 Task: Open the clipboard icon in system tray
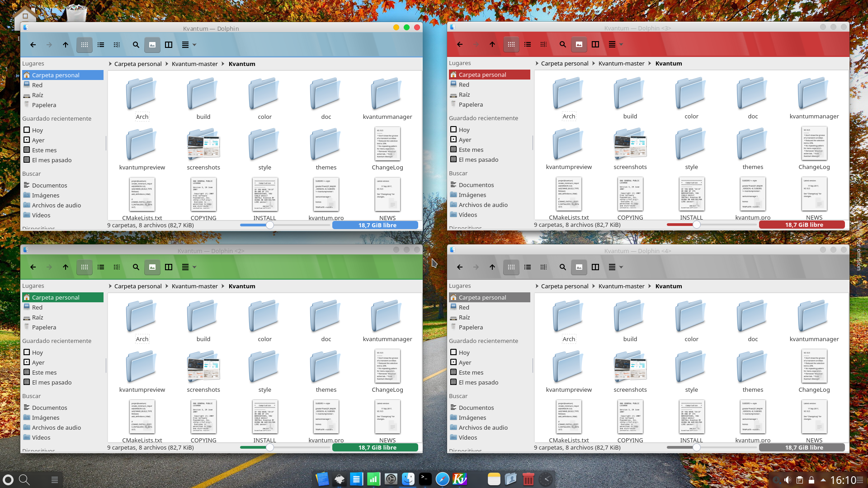[x=799, y=480]
